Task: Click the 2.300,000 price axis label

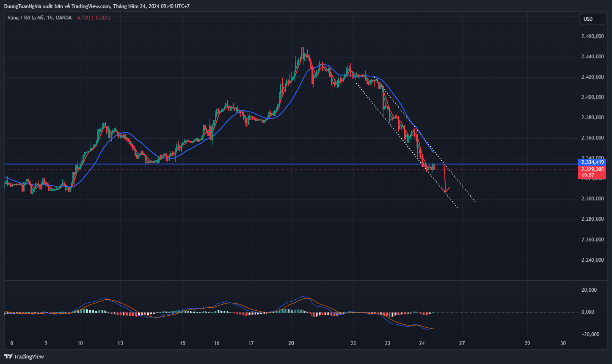Action: (x=593, y=199)
